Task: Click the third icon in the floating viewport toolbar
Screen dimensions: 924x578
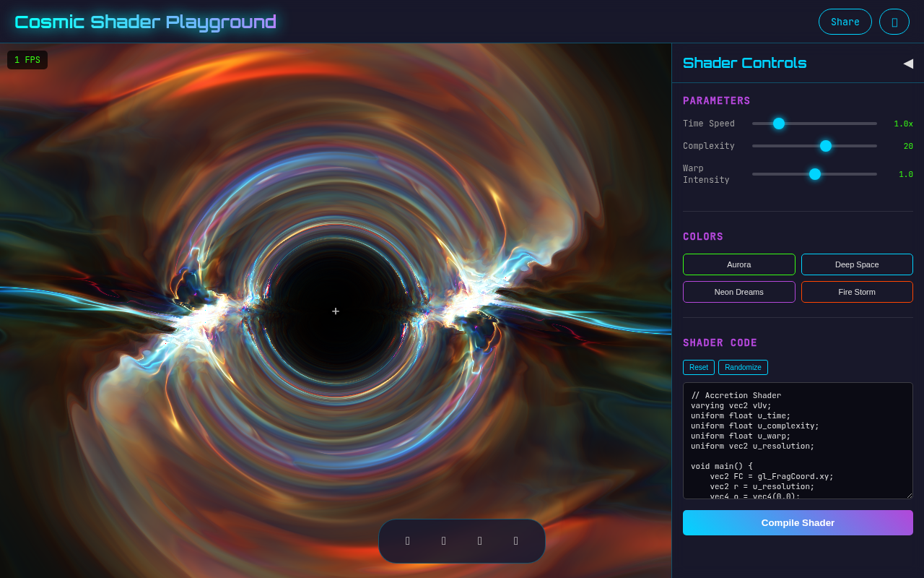Action: [480, 540]
